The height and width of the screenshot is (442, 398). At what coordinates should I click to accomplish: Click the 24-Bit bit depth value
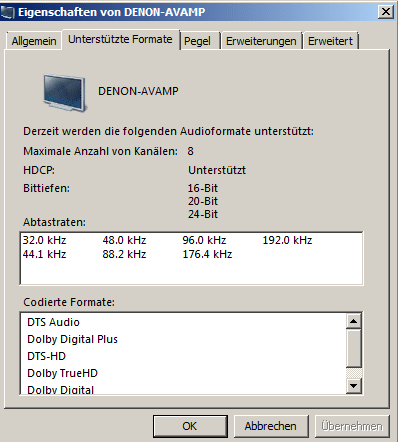pos(203,214)
